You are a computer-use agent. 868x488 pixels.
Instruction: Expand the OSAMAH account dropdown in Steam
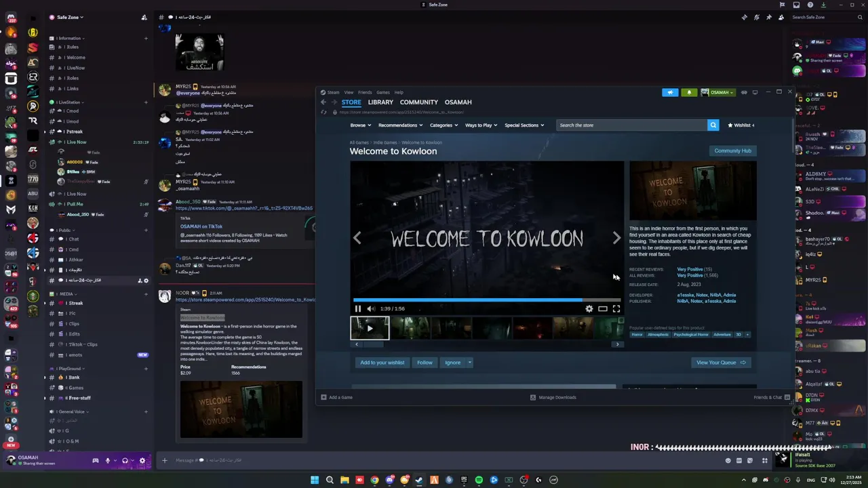[x=717, y=92]
